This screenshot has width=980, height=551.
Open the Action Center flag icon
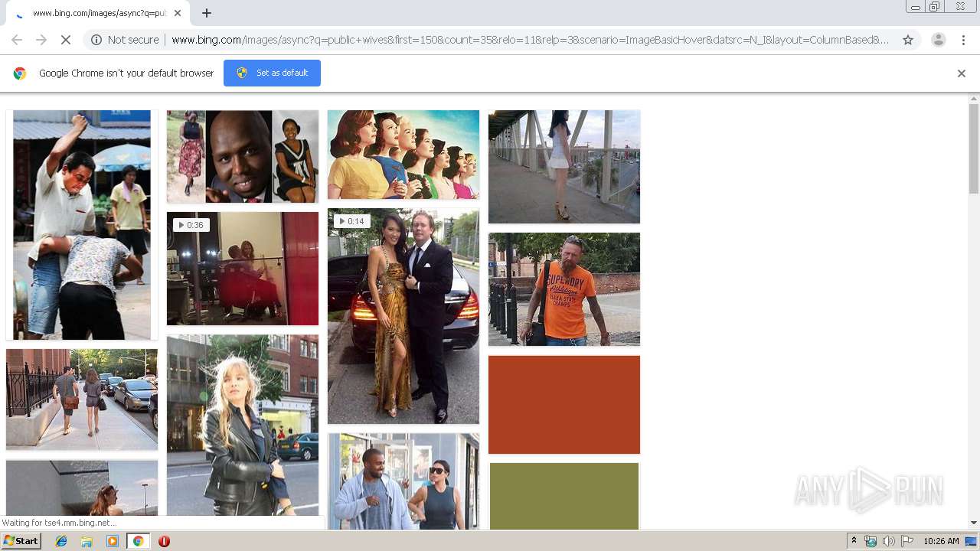(907, 541)
